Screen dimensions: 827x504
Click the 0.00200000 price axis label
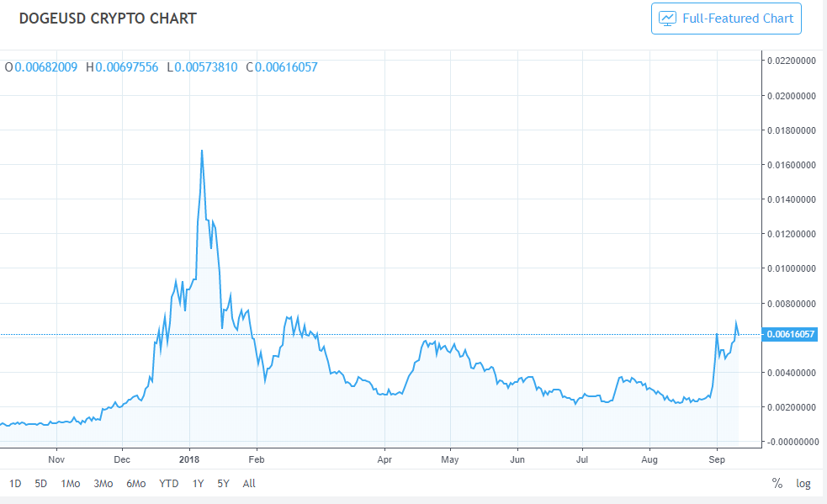[792, 407]
